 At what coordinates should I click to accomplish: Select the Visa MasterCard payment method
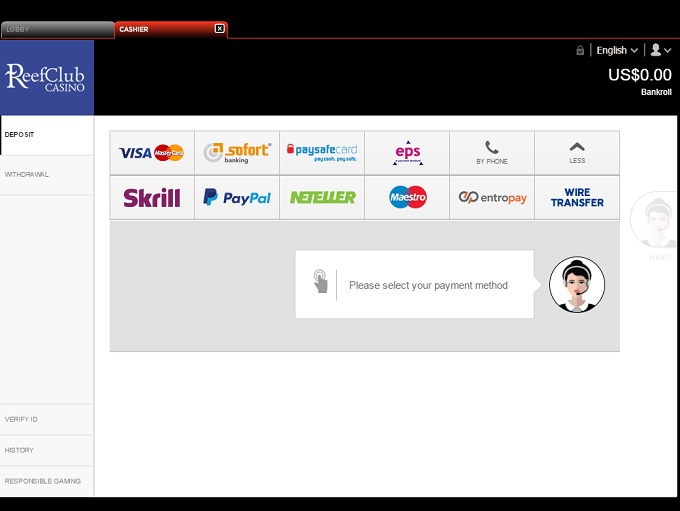(x=151, y=153)
